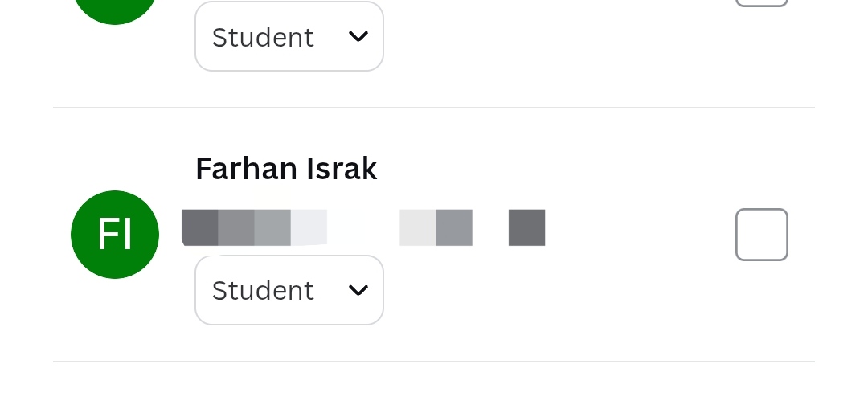Expand the upper Student role dropdown
Image resolution: width=868 pixels, height=405 pixels.
point(289,36)
